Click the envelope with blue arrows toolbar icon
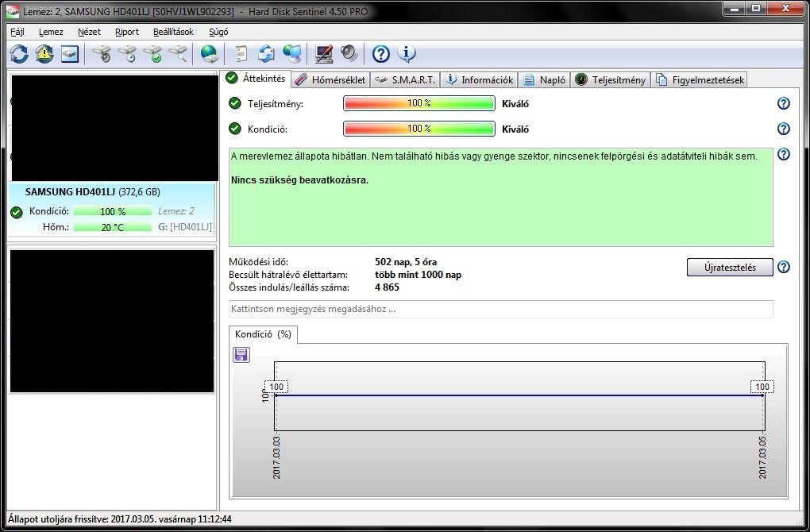Viewport: 810px width, 532px height. coord(267,54)
